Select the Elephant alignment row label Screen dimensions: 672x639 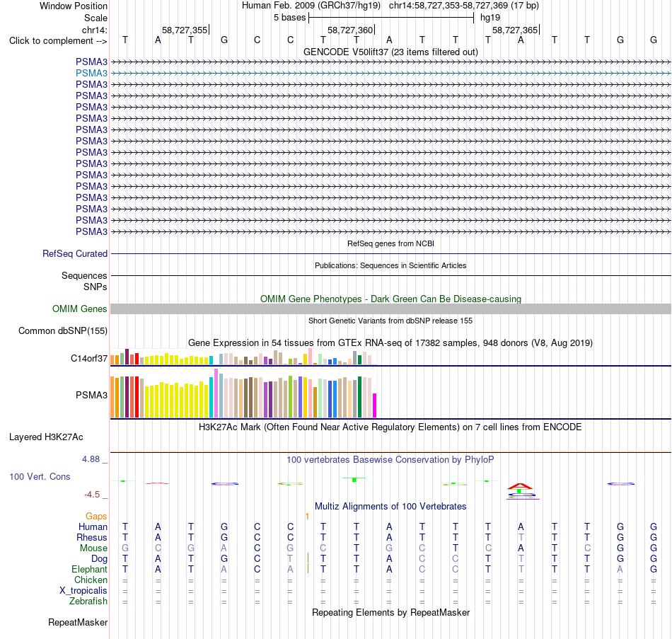[89, 570]
